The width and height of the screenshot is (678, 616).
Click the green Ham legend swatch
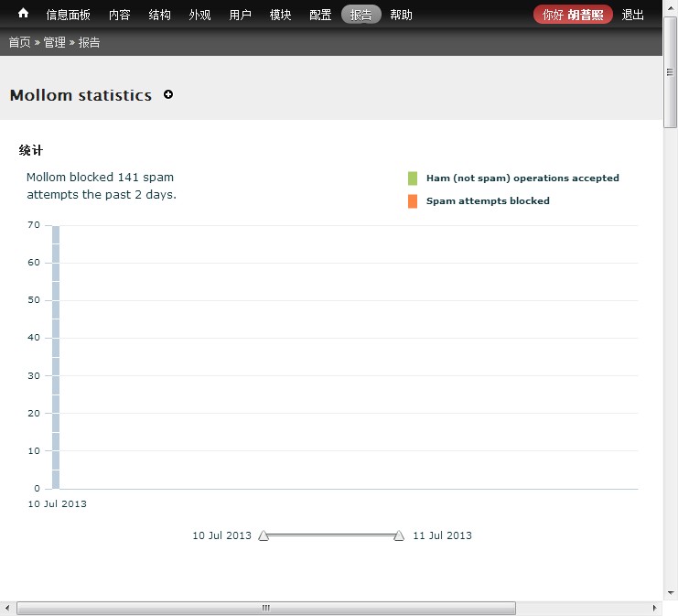click(413, 178)
